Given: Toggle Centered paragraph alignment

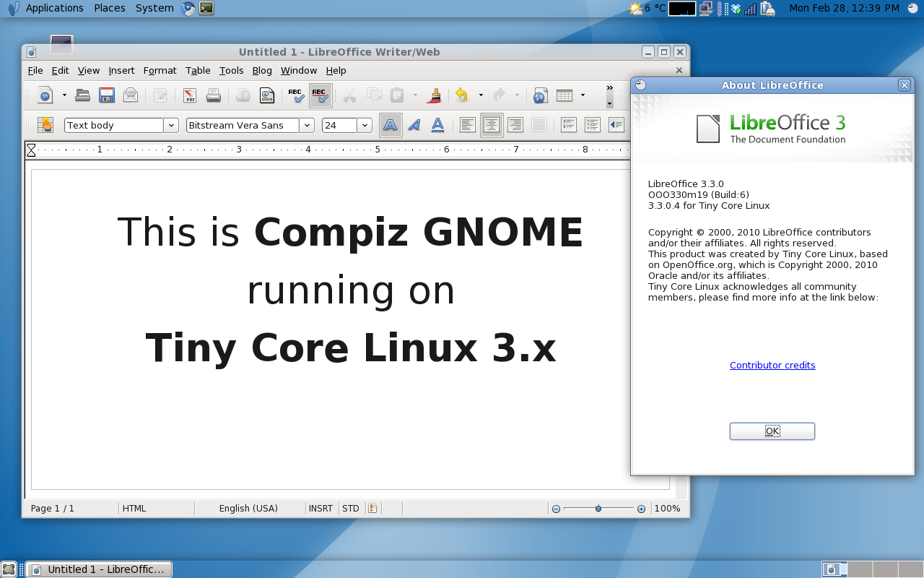Looking at the screenshot, I should [x=492, y=125].
